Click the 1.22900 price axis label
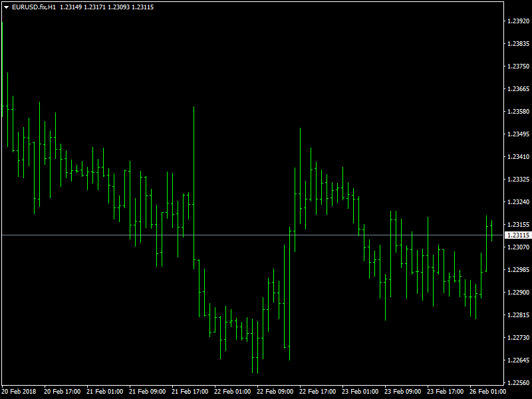The height and width of the screenshot is (399, 532). pyautogui.click(x=518, y=292)
